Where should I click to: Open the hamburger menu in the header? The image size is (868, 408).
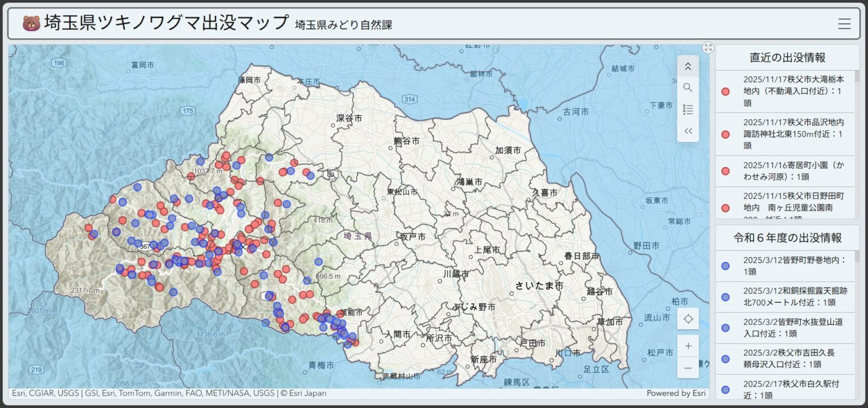pos(844,24)
